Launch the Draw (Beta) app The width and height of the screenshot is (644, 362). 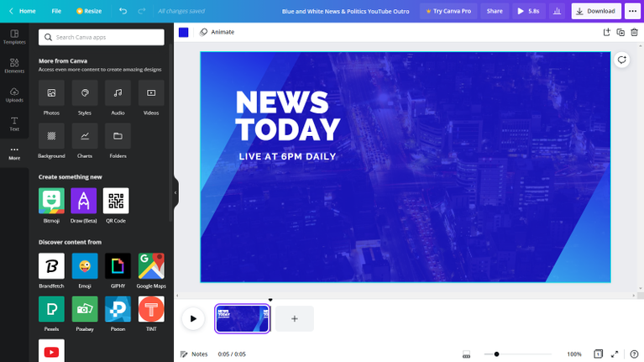point(84,201)
